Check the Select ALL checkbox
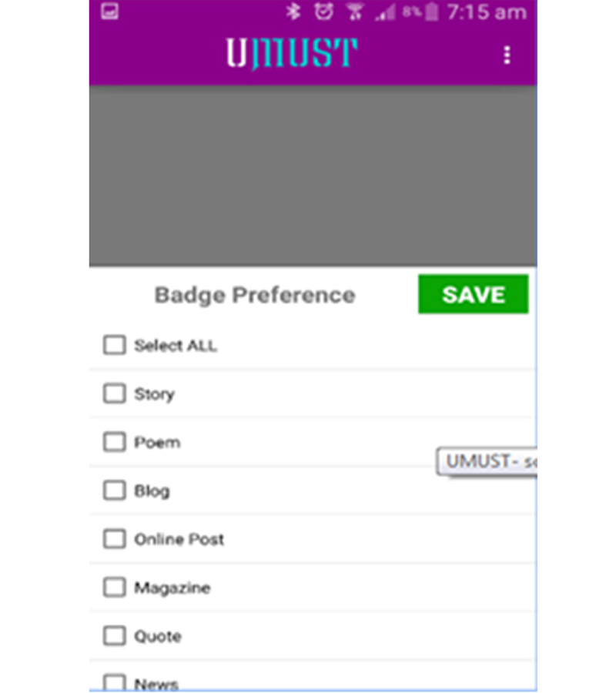 click(115, 345)
